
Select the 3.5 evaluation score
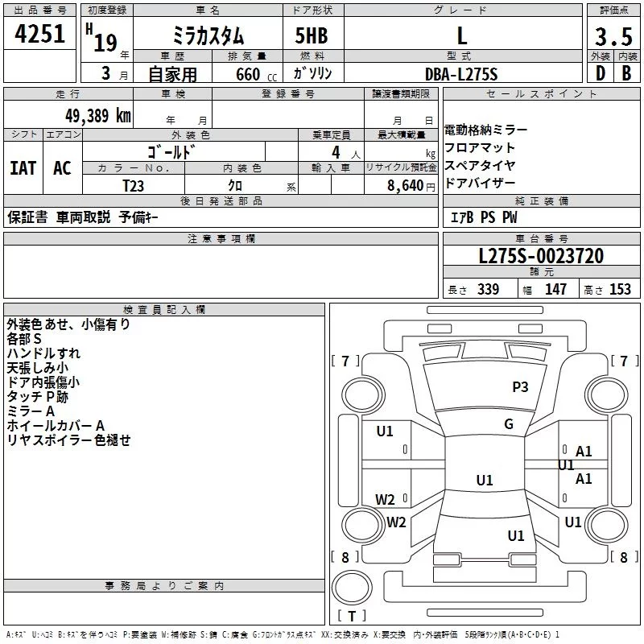pyautogui.click(x=613, y=36)
